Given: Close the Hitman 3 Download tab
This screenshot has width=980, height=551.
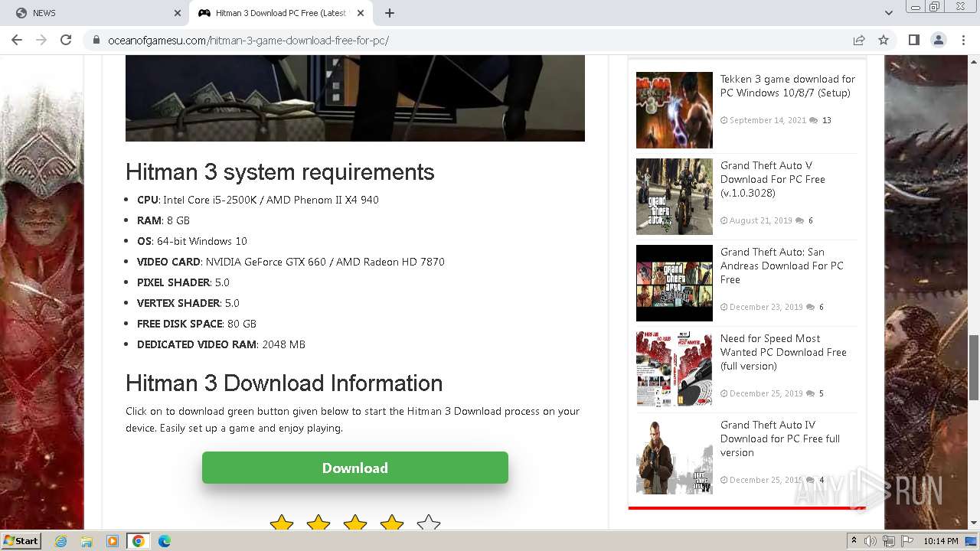Looking at the screenshot, I should coord(361,13).
